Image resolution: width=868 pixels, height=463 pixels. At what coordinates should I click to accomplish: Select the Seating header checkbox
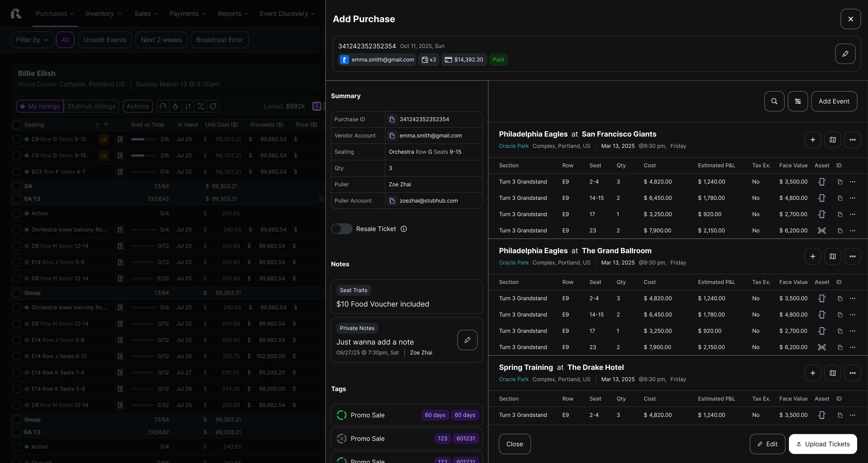(x=17, y=125)
